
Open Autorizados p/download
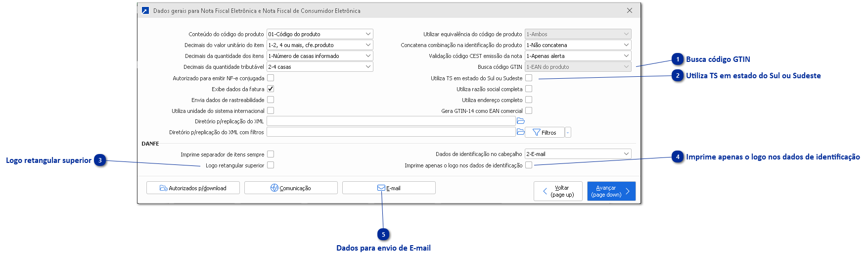point(193,188)
